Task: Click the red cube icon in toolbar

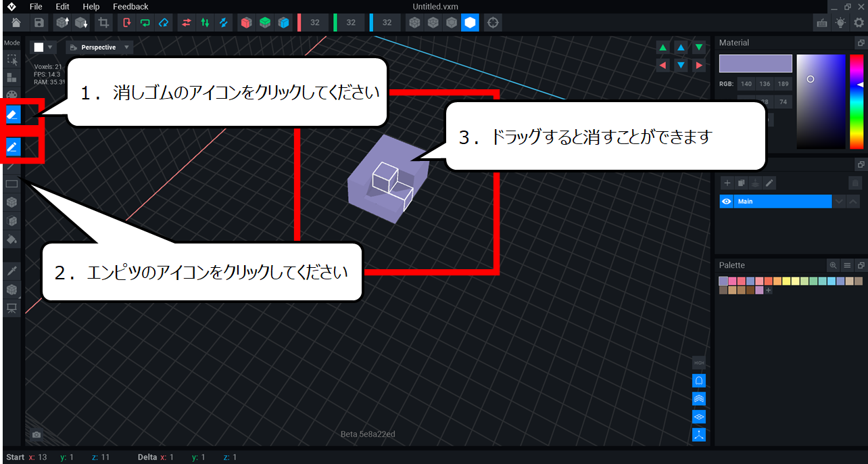Action: pyautogui.click(x=247, y=22)
